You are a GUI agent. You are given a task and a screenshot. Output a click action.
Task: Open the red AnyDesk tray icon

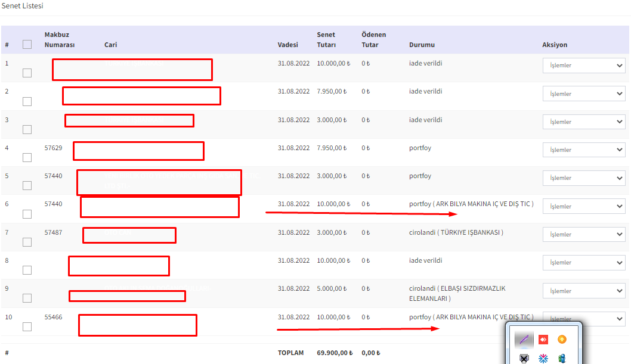543,340
